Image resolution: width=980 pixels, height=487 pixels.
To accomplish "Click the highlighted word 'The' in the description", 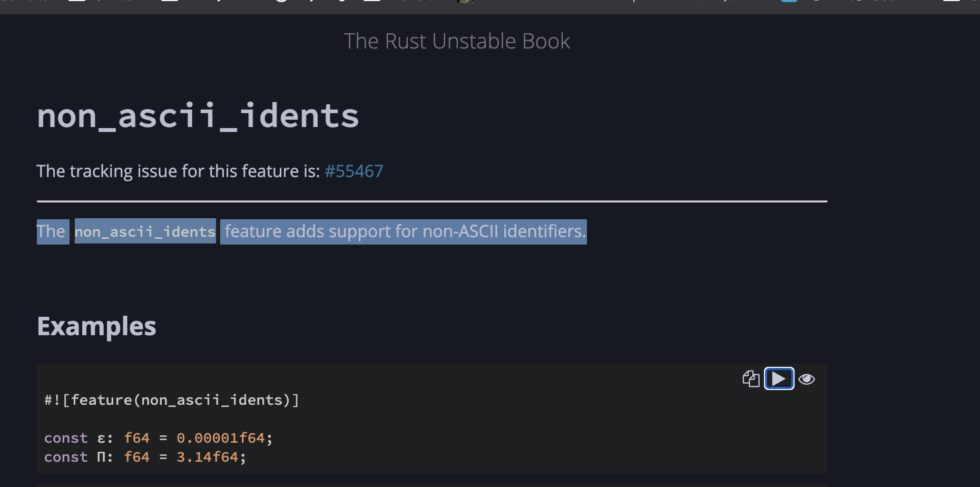I will tap(51, 231).
